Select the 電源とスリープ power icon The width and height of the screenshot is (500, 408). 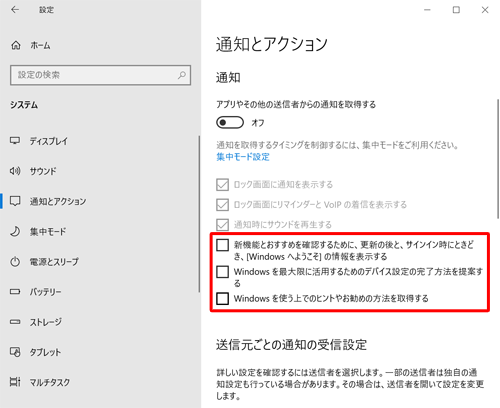pos(15,262)
